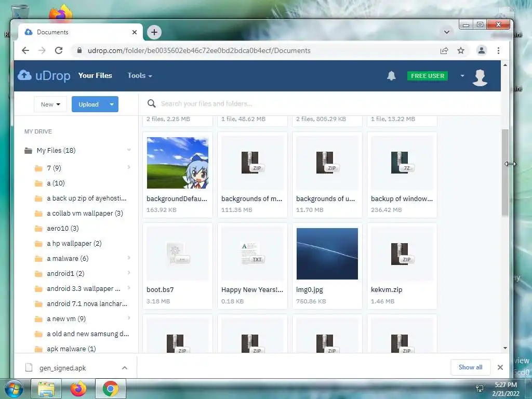
Task: Open folder a (10)
Action: point(56,183)
